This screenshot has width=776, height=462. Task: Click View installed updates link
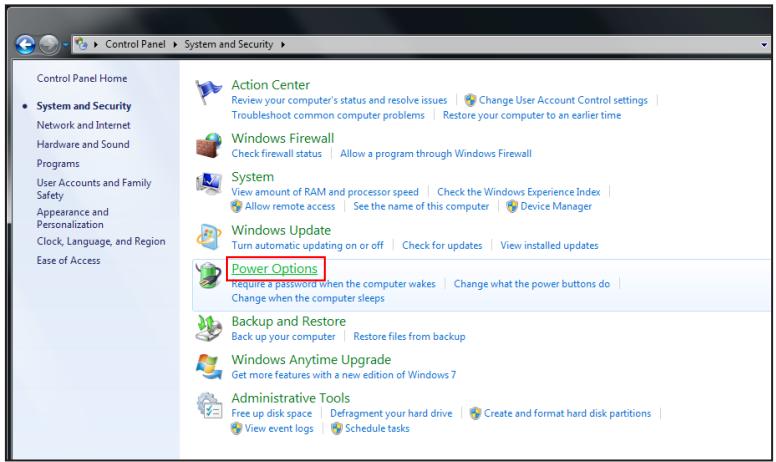[549, 246]
